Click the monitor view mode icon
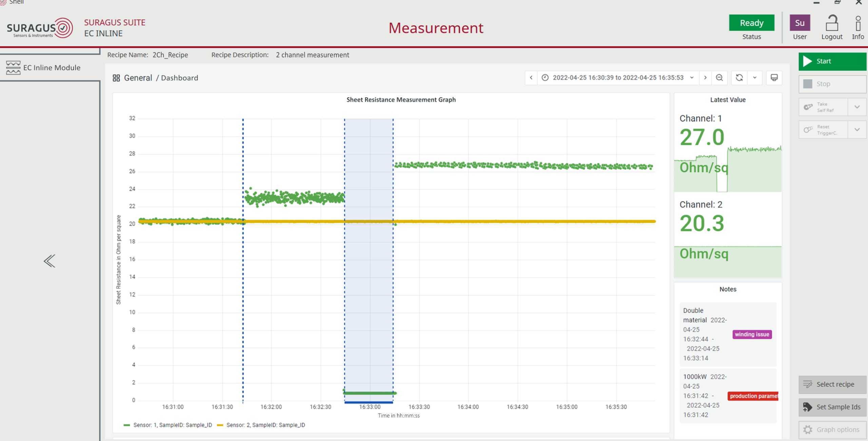This screenshot has height=441, width=868. [x=774, y=78]
